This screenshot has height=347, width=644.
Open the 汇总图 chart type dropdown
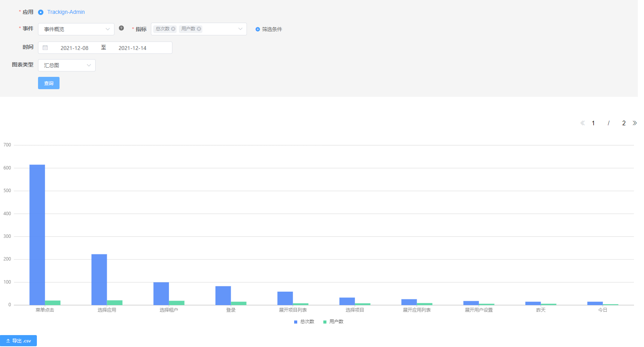click(67, 65)
